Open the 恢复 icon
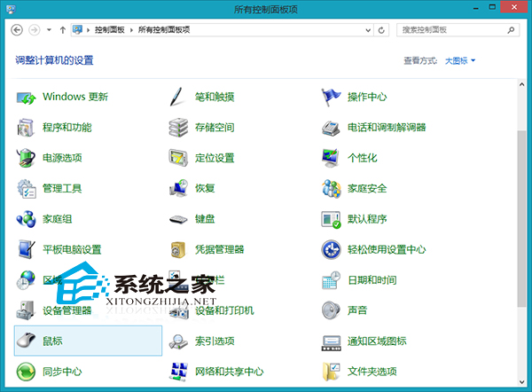Image resolution: width=532 pixels, height=392 pixels. point(178,188)
